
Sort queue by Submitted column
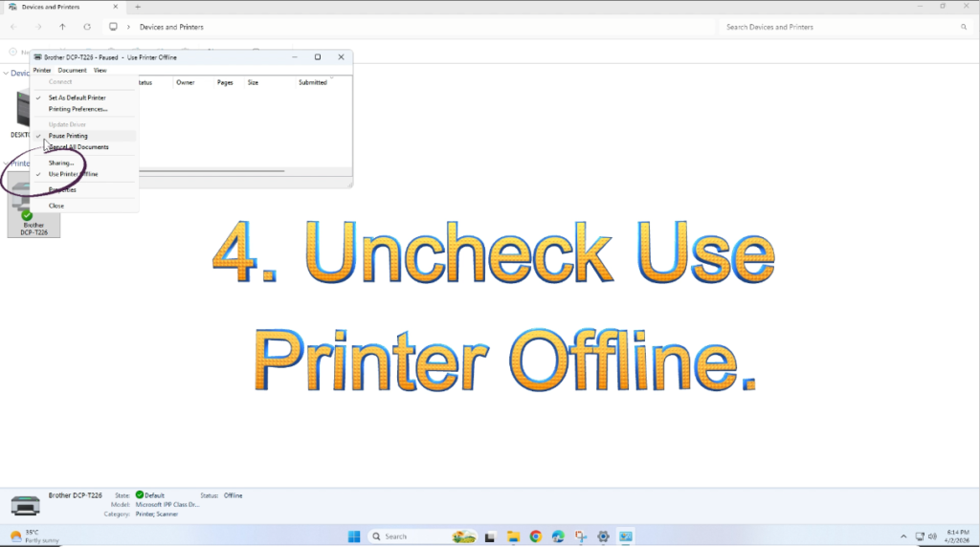(x=313, y=82)
